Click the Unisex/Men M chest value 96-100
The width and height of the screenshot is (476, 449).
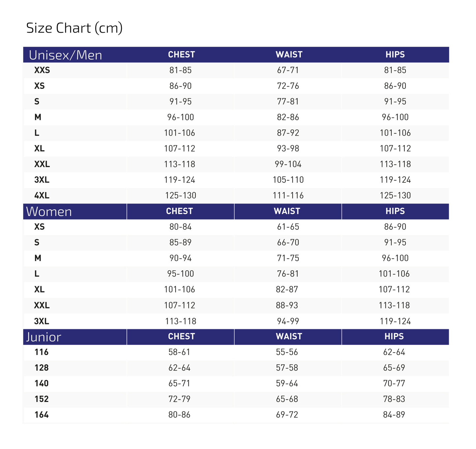(181, 117)
